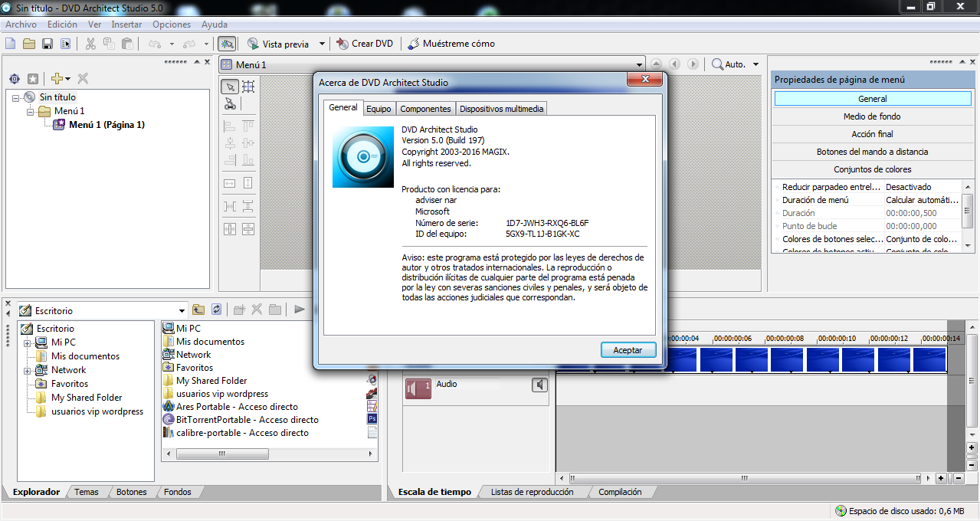The width and height of the screenshot is (980, 521).
Task: Select the arrow selection tool in workspace
Action: pos(229,87)
